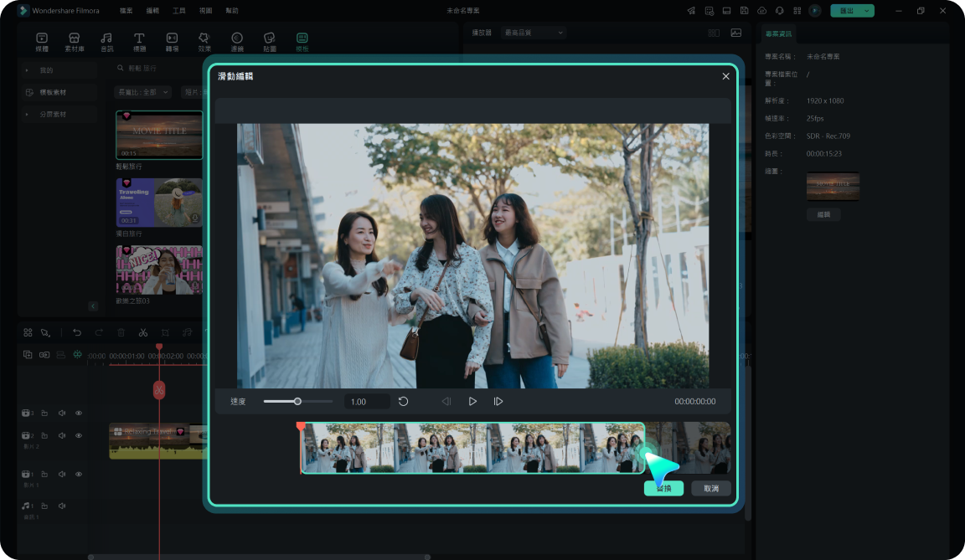Mute video track 2
965x560 pixels.
pyautogui.click(x=62, y=435)
